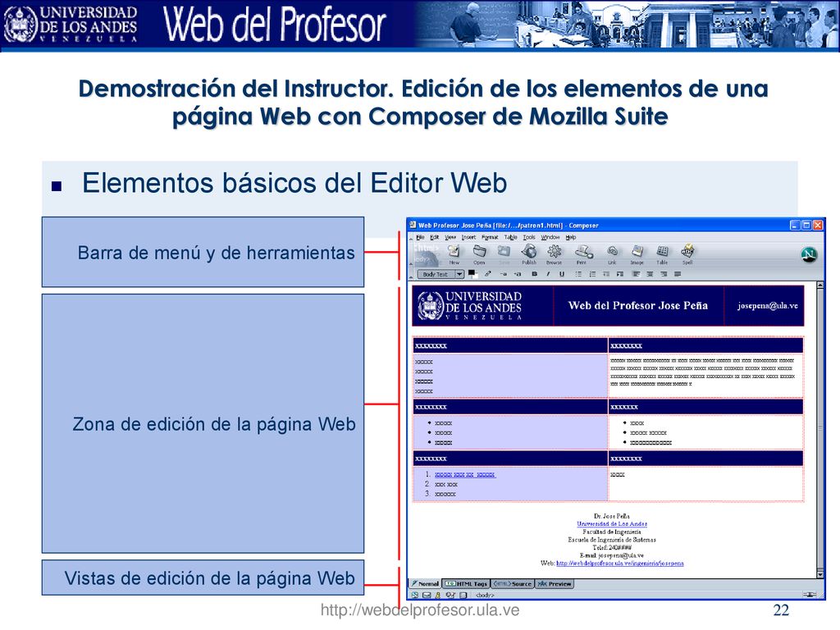Minimize the Composer window
This screenshot has width=840, height=630.
pyautogui.click(x=796, y=225)
